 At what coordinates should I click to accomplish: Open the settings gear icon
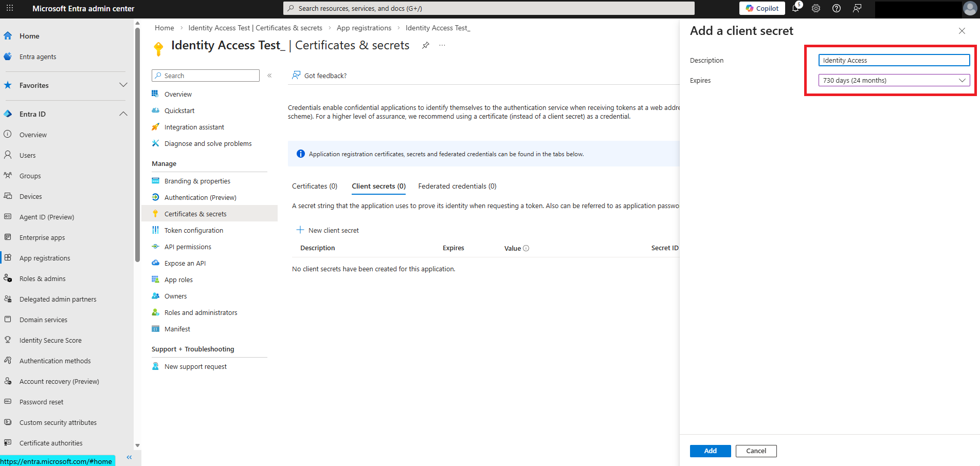click(x=816, y=8)
